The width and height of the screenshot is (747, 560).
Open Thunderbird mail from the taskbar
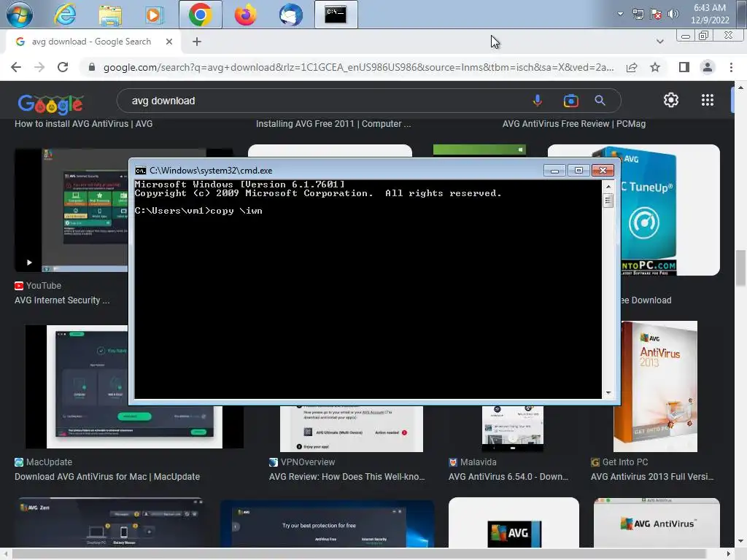(290, 15)
